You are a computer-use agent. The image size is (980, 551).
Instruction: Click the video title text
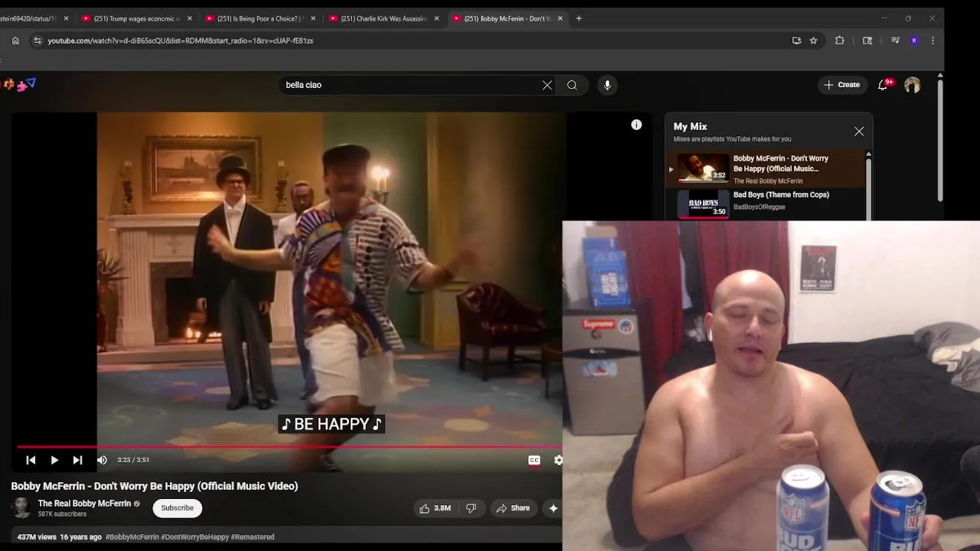click(154, 486)
